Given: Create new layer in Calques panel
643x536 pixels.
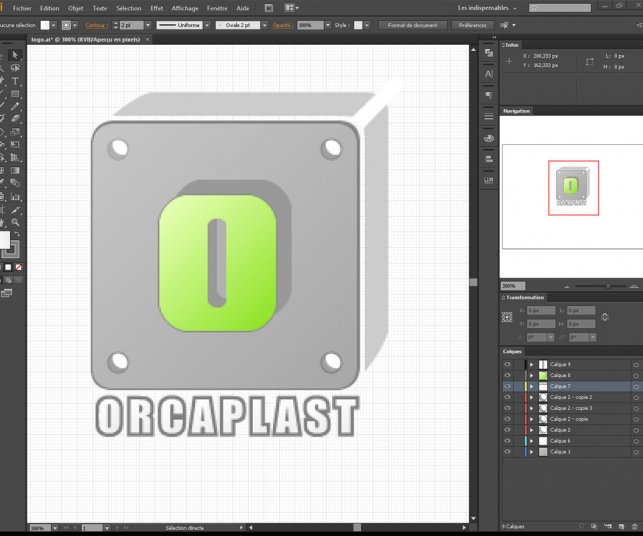Looking at the screenshot, I should (x=621, y=526).
